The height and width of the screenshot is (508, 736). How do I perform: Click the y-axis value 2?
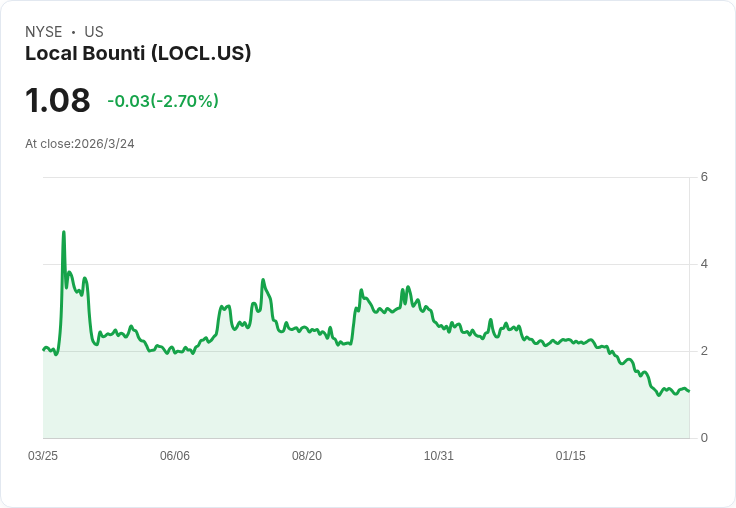click(705, 351)
